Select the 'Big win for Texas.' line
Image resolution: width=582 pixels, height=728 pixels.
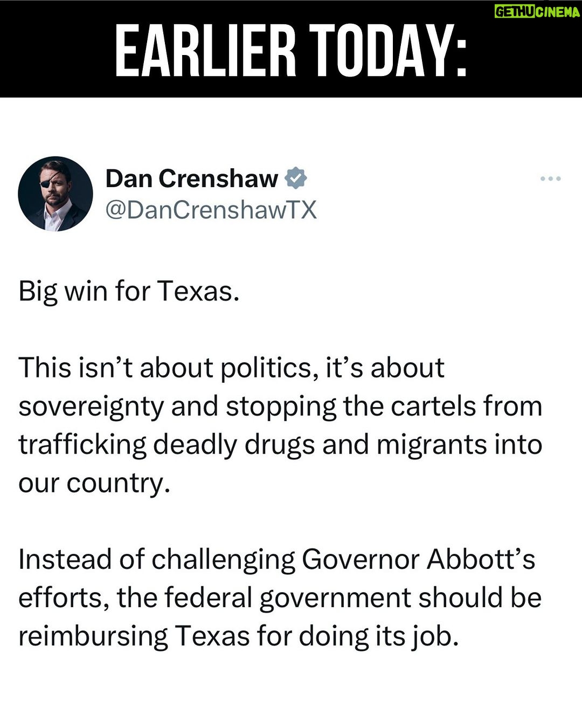[x=129, y=292]
